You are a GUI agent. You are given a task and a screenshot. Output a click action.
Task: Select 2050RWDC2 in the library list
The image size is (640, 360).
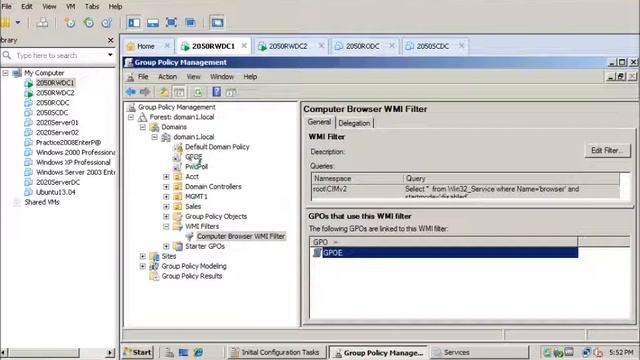(55, 93)
